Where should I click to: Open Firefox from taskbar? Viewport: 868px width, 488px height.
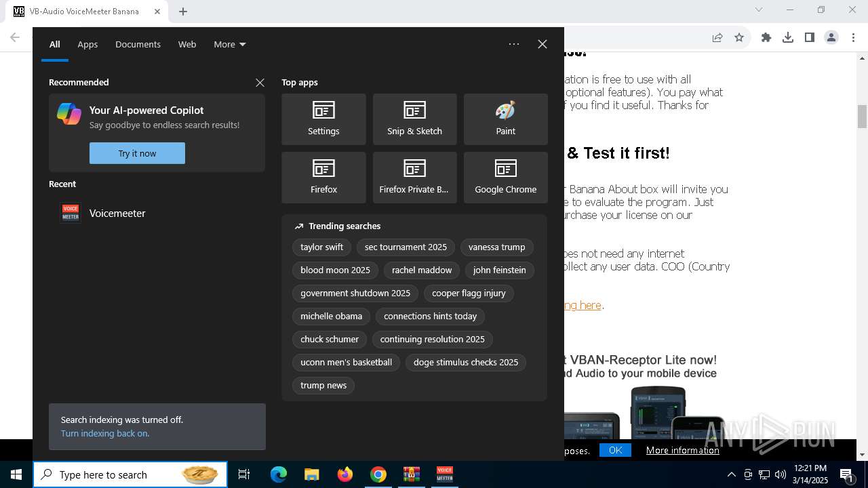coord(345,474)
